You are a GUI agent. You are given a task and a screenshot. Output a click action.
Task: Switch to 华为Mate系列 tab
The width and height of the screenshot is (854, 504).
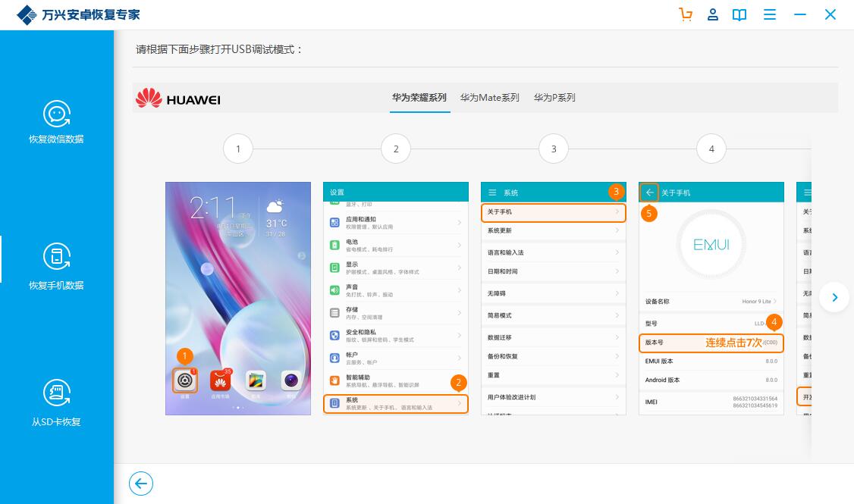point(490,98)
